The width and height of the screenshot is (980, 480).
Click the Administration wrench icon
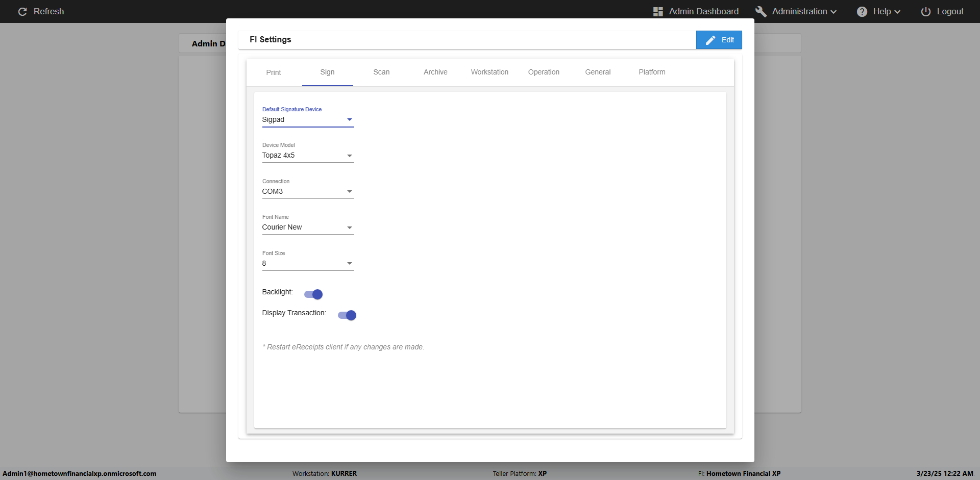(761, 11)
